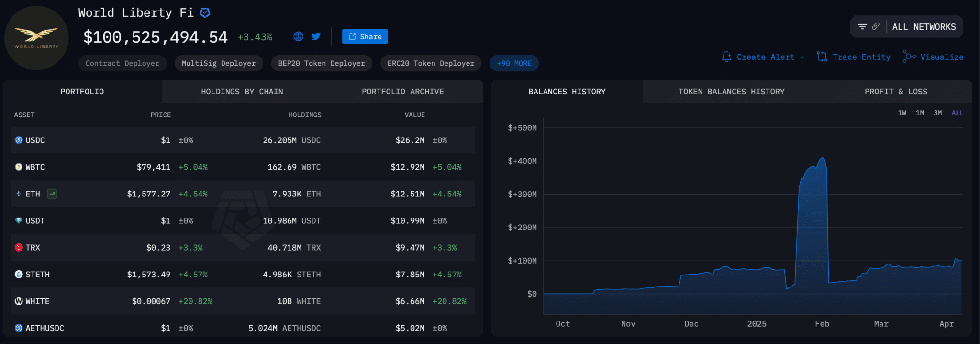Viewport: 980px width, 344px height.
Task: Click the USDC token icon
Action: coord(19,140)
